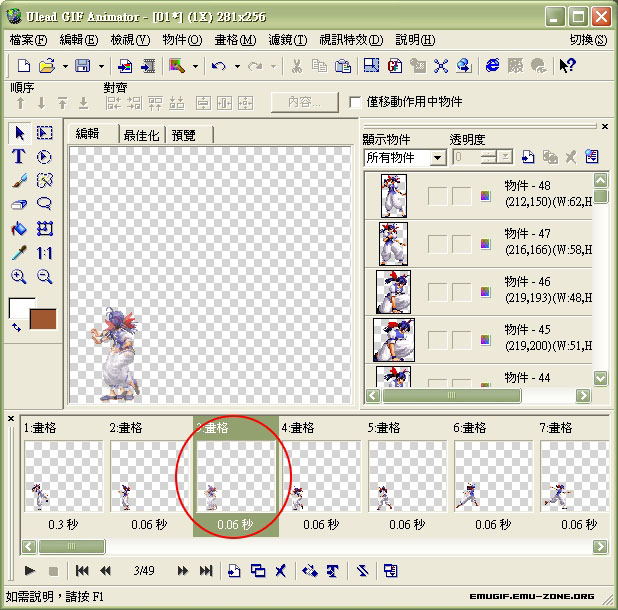Open the 所有物件 display dropdown
The height and width of the screenshot is (610, 618).
pyautogui.click(x=437, y=158)
